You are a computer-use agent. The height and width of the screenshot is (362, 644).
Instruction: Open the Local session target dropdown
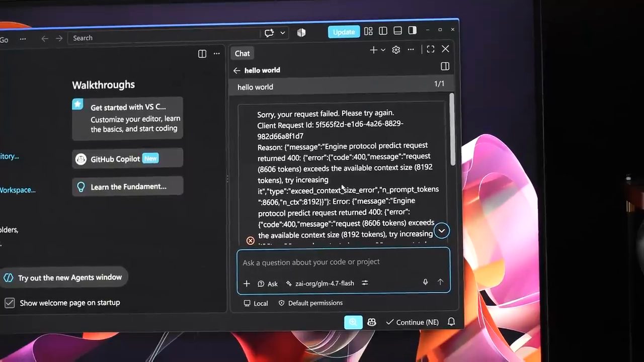256,303
